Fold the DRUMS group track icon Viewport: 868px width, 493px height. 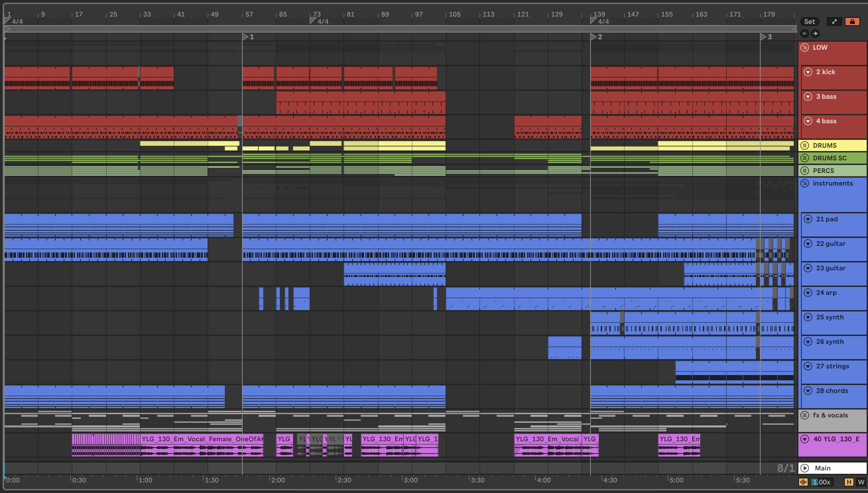pos(805,145)
